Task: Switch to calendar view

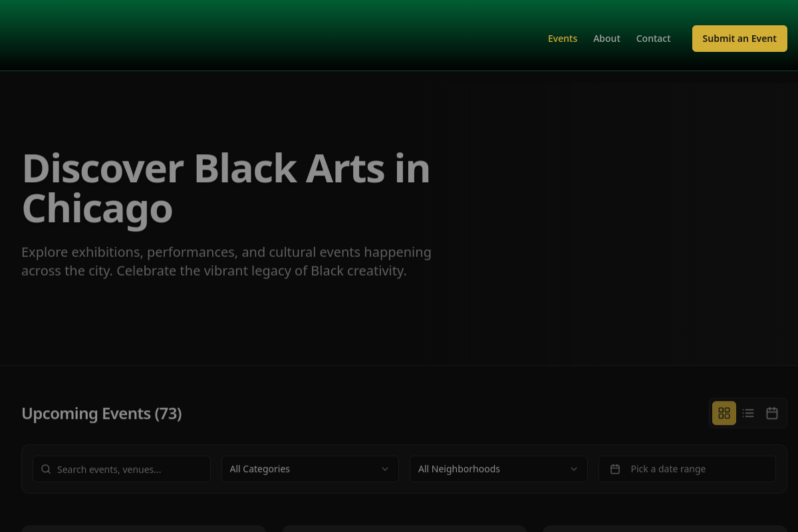Action: click(772, 413)
